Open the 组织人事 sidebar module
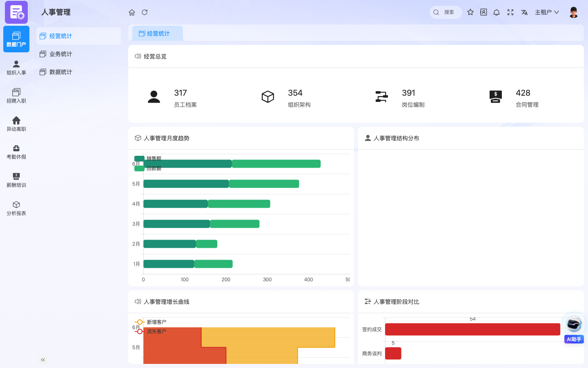Screen dimensions: 588x368 tap(16, 67)
